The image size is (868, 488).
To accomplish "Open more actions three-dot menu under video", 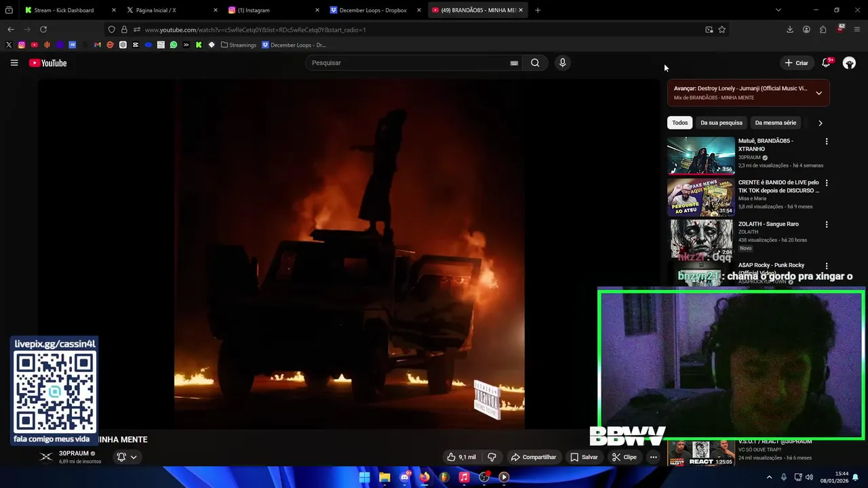I will tap(653, 457).
